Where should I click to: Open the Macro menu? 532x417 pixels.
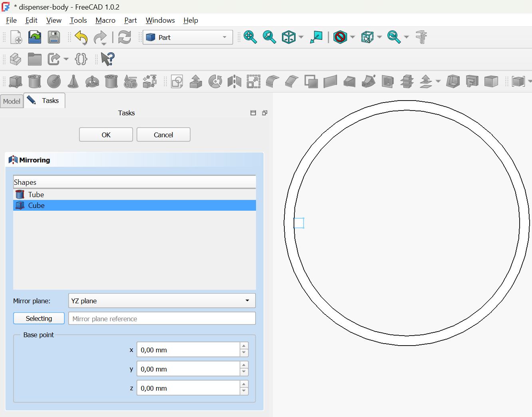click(105, 20)
